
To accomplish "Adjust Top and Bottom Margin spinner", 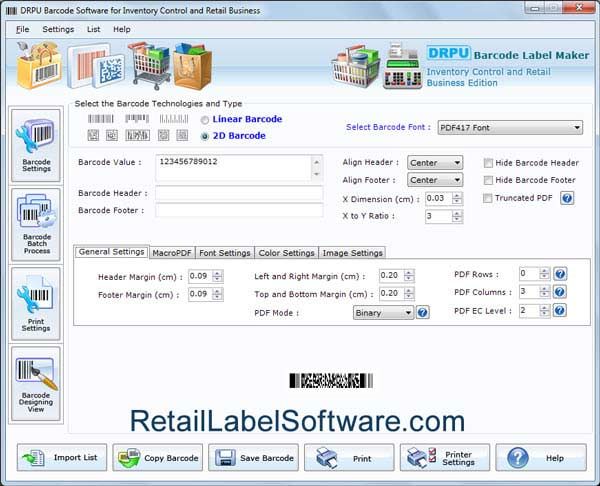I will point(409,294).
